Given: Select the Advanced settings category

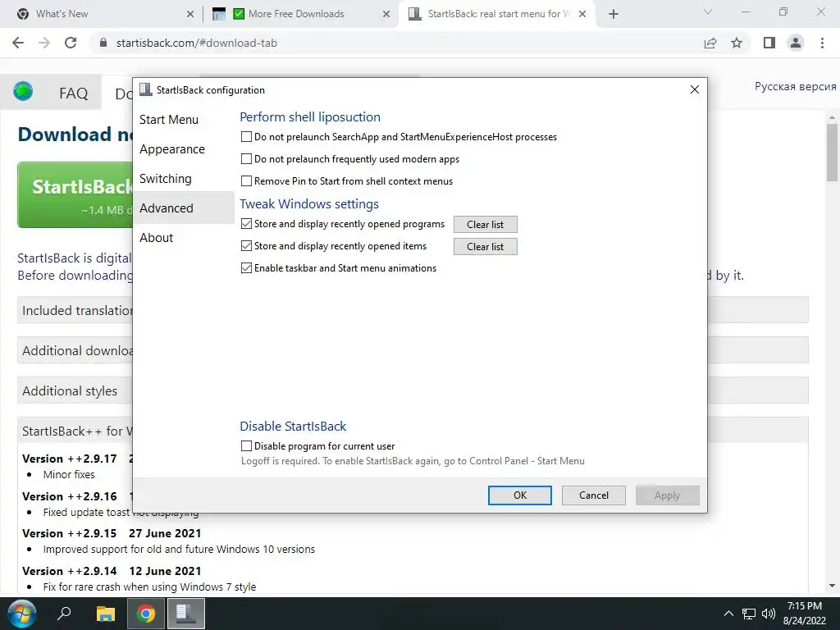Looking at the screenshot, I should pyautogui.click(x=183, y=208).
